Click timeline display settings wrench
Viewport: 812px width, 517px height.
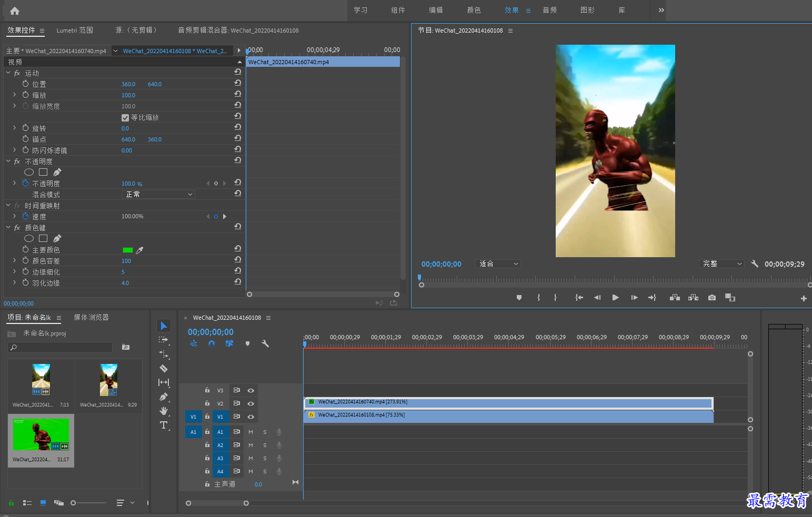265,343
